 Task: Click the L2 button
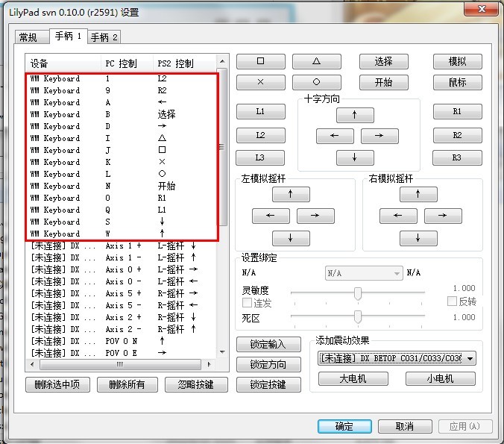pyautogui.click(x=261, y=135)
